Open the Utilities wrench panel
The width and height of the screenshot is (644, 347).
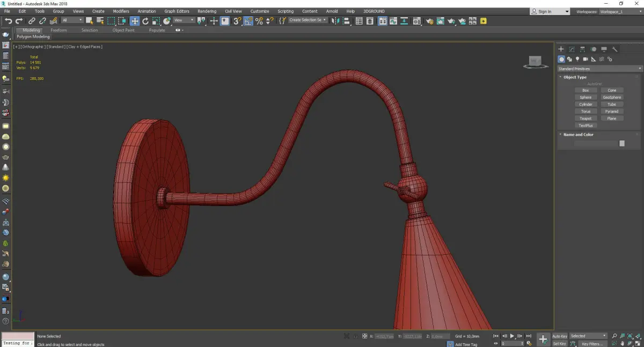(615, 49)
